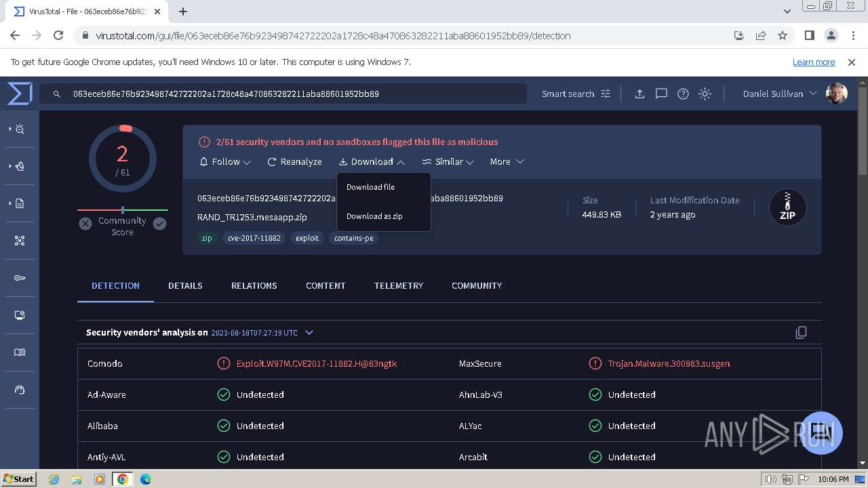Dismiss the Chrome update notification bar
The width and height of the screenshot is (868, 488).
pos(852,62)
